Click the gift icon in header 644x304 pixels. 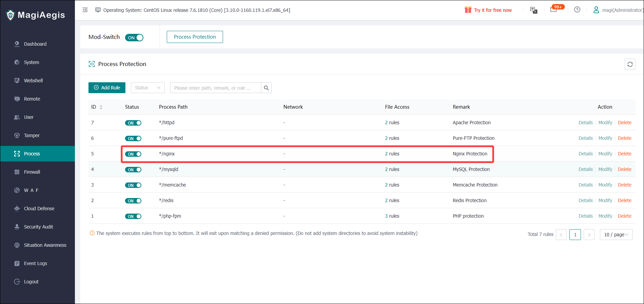coord(468,10)
